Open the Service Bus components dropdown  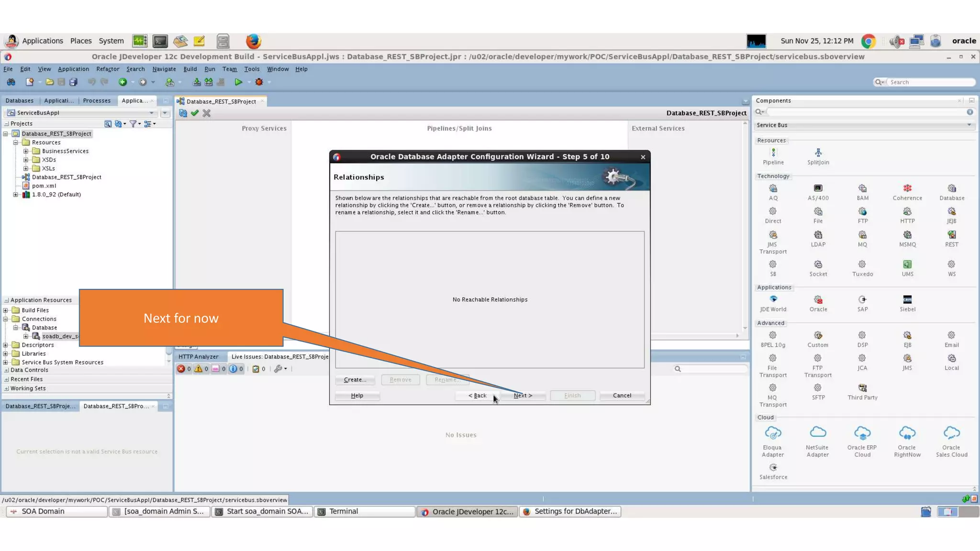pyautogui.click(x=969, y=125)
